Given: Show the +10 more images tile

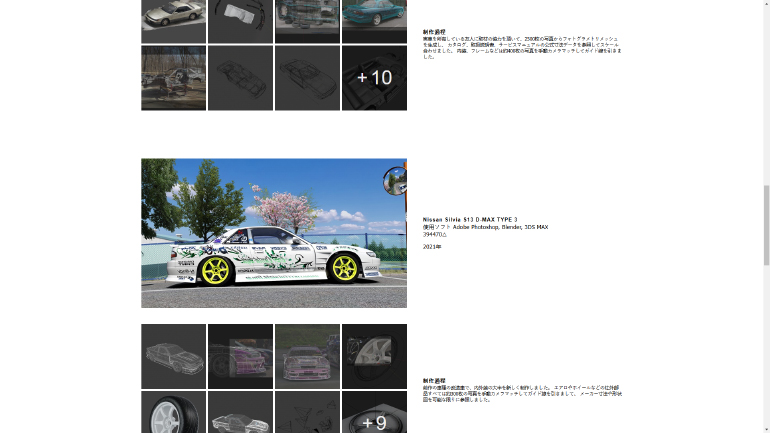Looking at the screenshot, I should coord(374,78).
